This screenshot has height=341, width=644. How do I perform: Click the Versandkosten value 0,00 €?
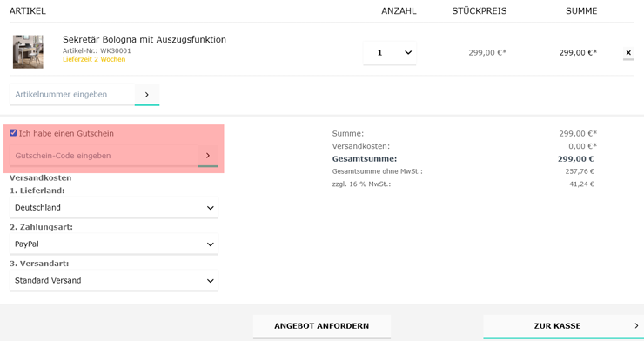583,146
